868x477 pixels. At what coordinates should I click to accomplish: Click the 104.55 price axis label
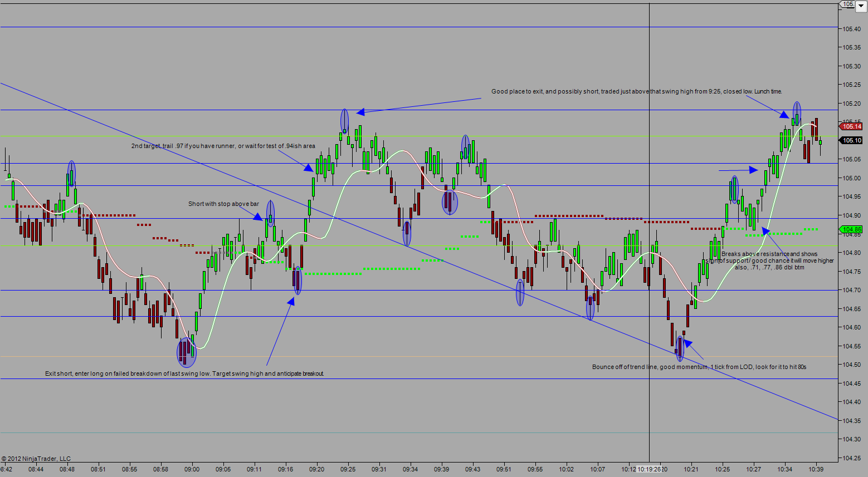pyautogui.click(x=851, y=346)
